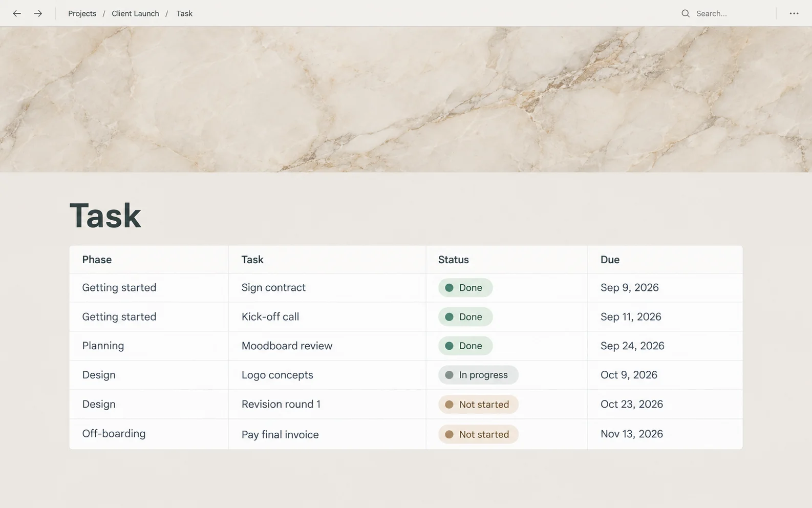Open In progress status for Logo concepts

coord(478,375)
